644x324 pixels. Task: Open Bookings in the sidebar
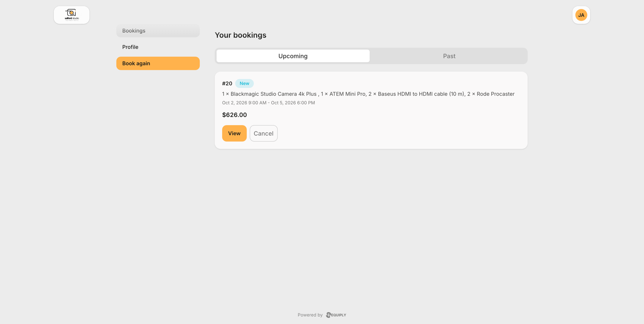coord(158,31)
